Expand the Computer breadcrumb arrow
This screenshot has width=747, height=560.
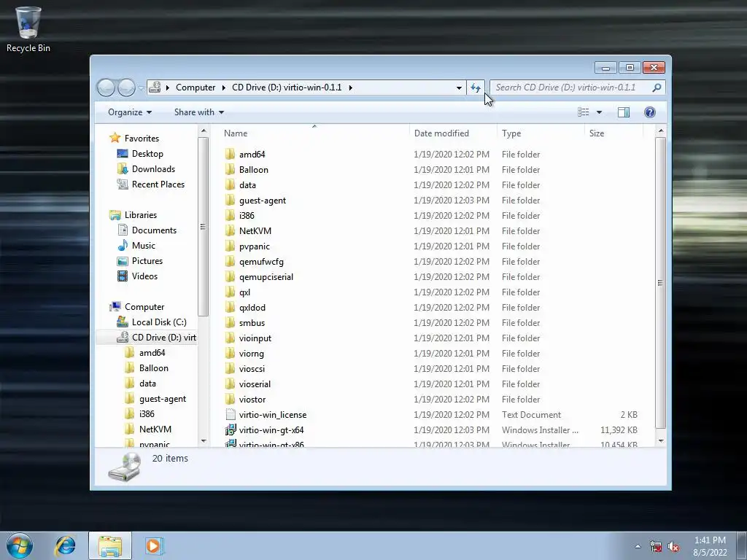(223, 87)
